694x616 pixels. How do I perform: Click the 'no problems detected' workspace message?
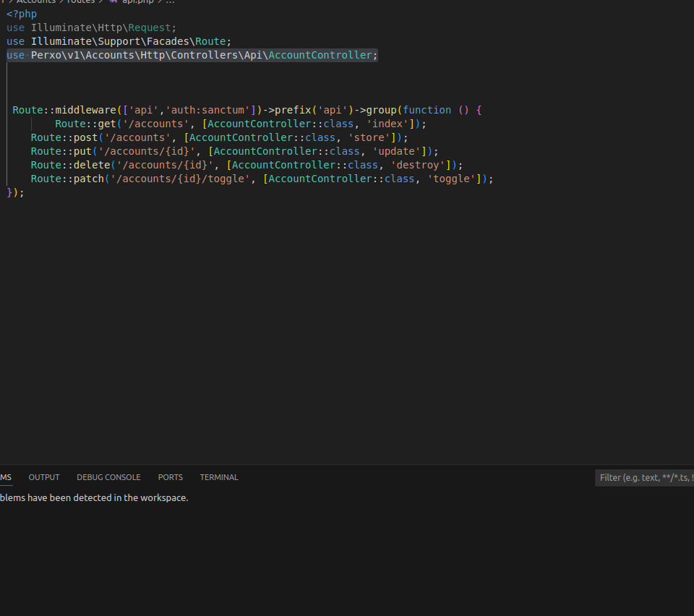pos(94,498)
